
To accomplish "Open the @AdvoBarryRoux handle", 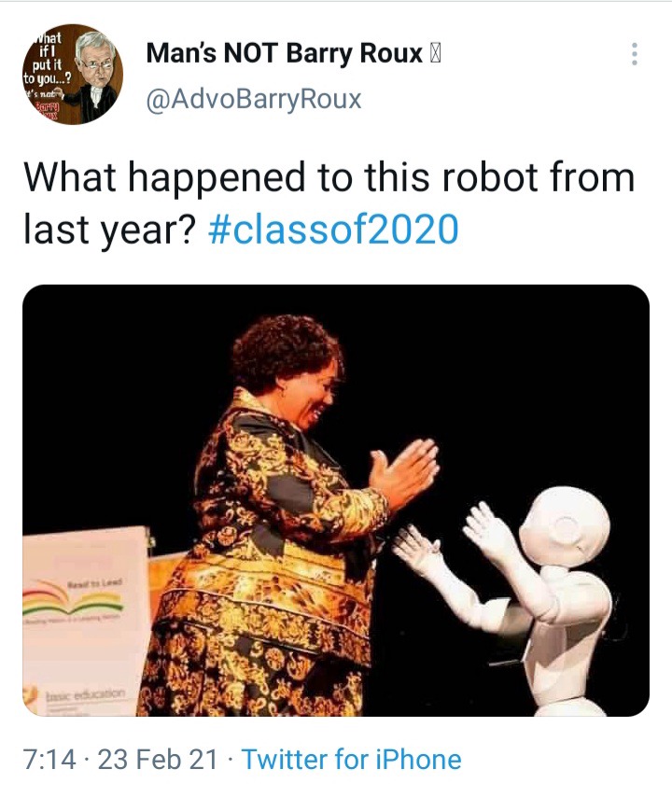I will click(254, 99).
